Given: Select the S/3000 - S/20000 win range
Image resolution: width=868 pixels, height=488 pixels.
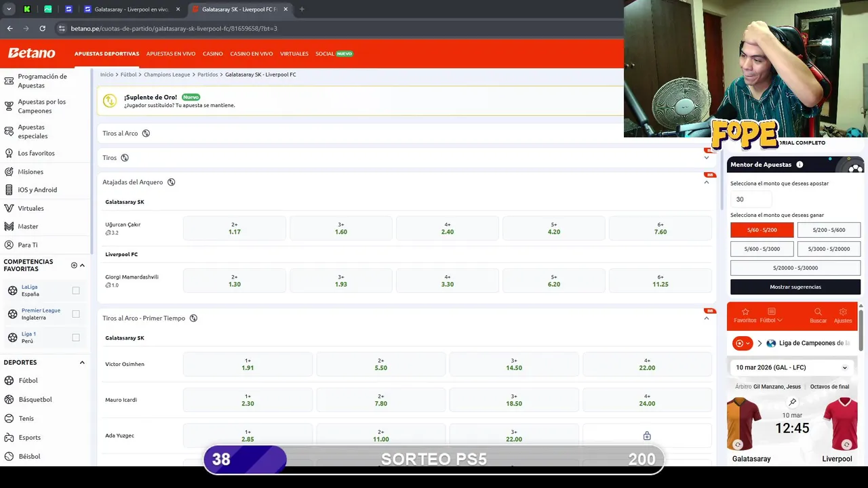Looking at the screenshot, I should tap(829, 249).
